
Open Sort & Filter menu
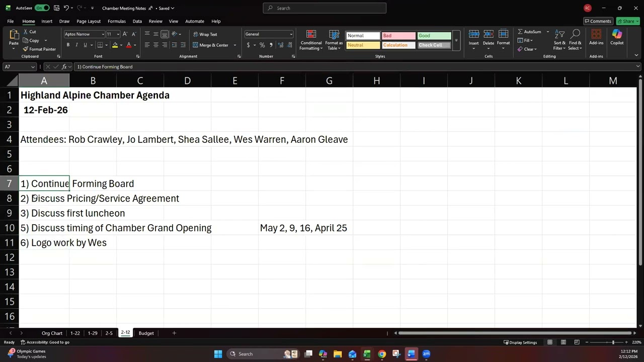(x=559, y=40)
